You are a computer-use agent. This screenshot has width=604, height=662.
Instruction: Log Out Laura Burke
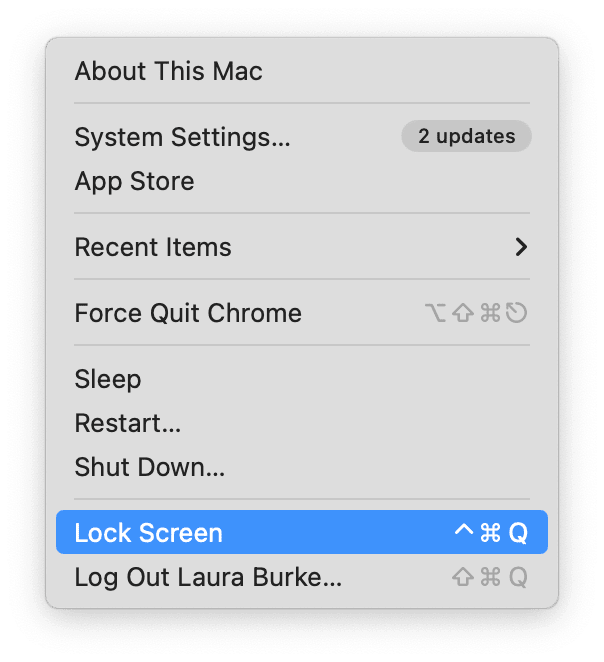tap(208, 578)
